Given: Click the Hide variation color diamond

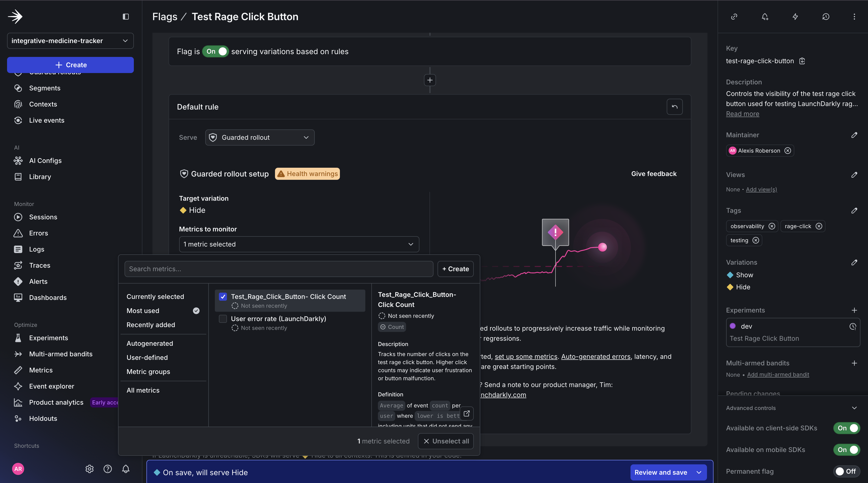Looking at the screenshot, I should (730, 287).
